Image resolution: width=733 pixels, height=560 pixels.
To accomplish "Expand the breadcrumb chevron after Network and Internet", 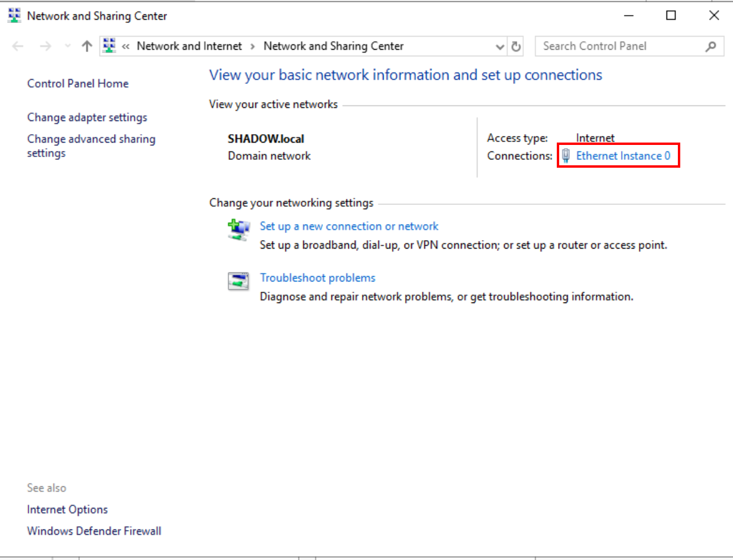I will click(x=253, y=46).
